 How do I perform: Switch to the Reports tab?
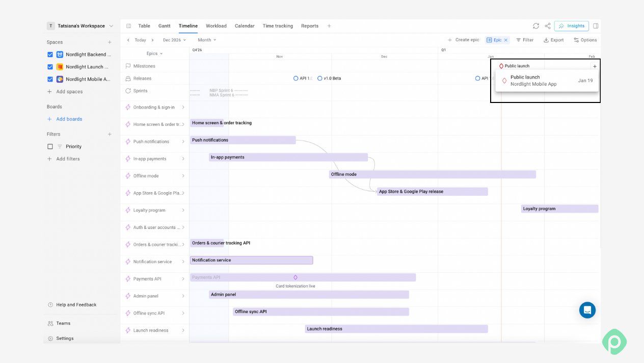(310, 26)
